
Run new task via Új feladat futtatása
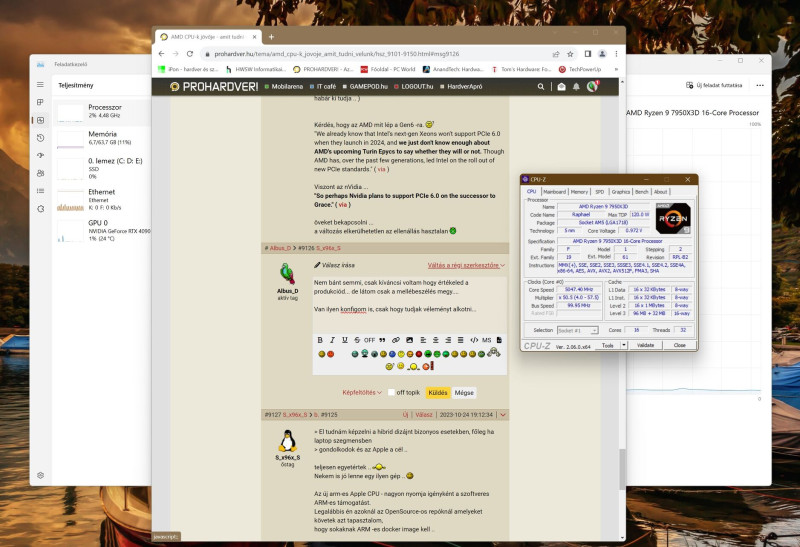click(714, 85)
